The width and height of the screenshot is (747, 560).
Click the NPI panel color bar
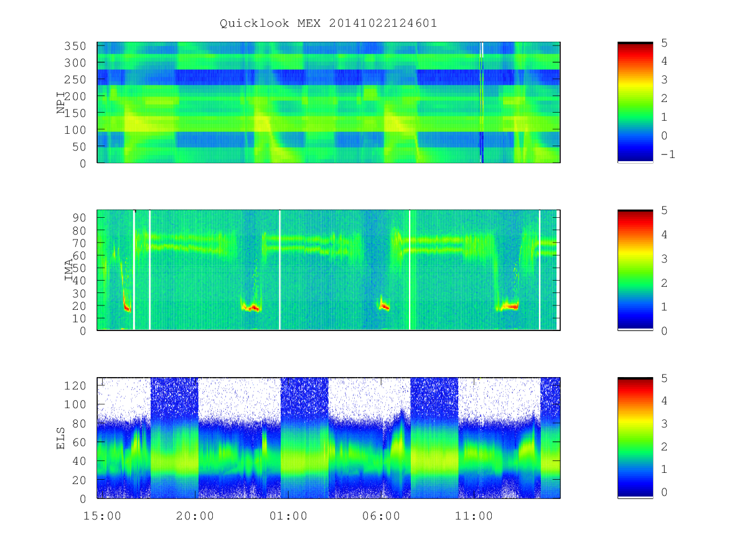point(635,102)
